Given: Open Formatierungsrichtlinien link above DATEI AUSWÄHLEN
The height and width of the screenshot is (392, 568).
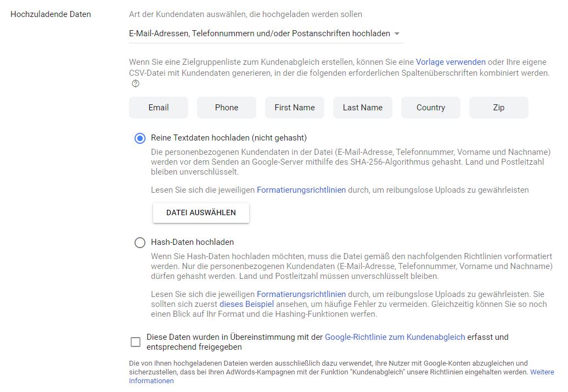Looking at the screenshot, I should (301, 190).
